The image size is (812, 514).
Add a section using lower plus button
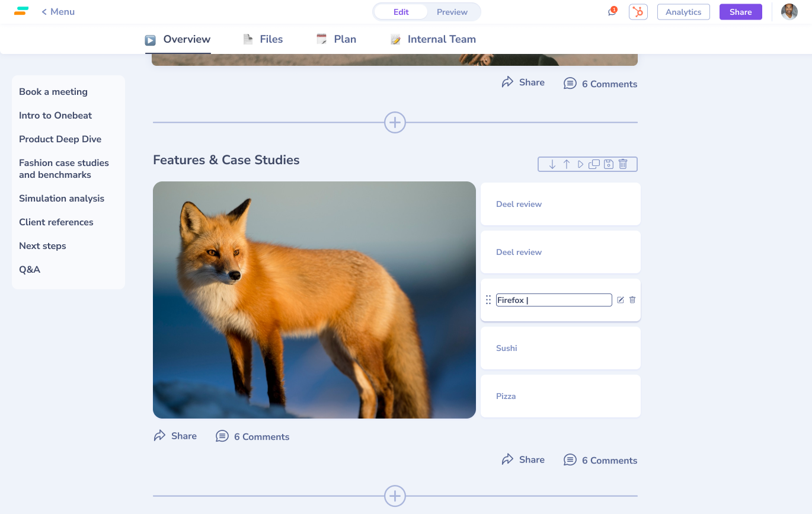[395, 496]
